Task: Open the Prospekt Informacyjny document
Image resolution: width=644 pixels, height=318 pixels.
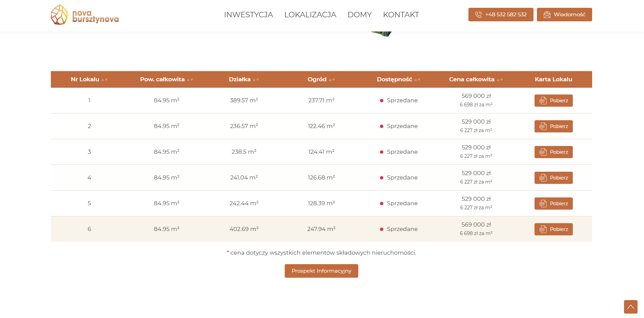Action: coord(321,271)
